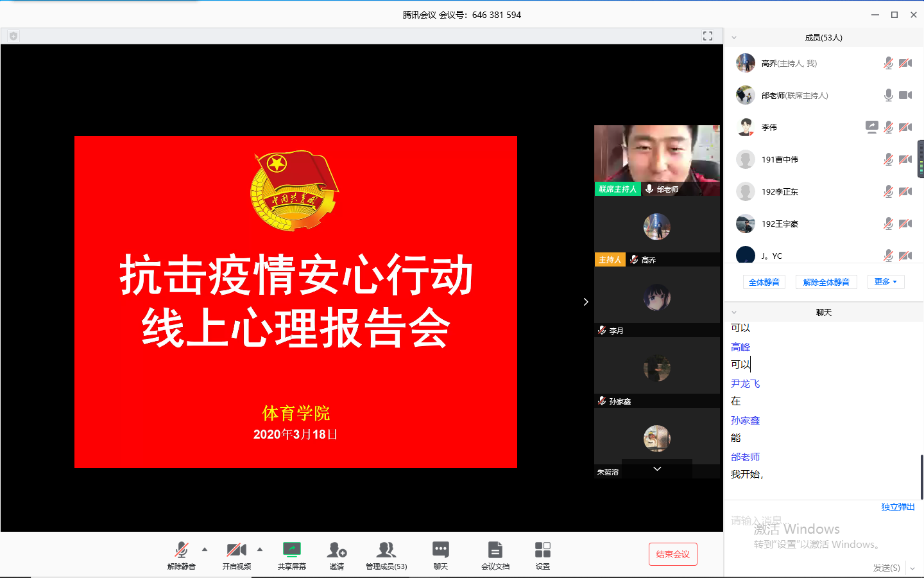
Task: Click 192王宇豪 microphone icon
Action: (888, 223)
